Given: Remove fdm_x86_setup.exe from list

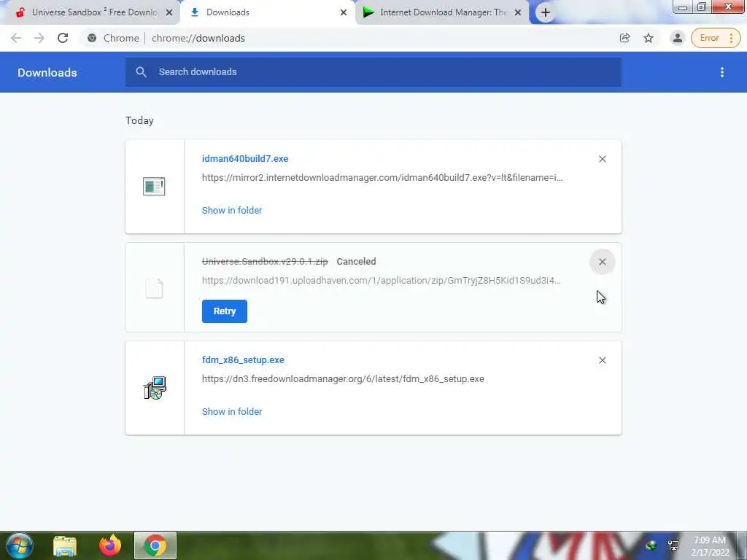Looking at the screenshot, I should coord(602,360).
